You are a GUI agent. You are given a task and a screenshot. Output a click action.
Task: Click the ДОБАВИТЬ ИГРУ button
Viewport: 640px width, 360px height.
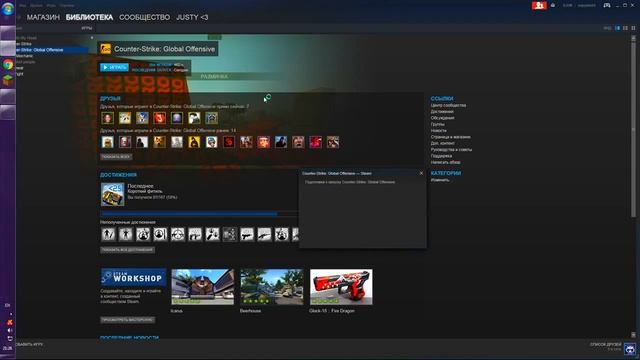[x=29, y=344]
